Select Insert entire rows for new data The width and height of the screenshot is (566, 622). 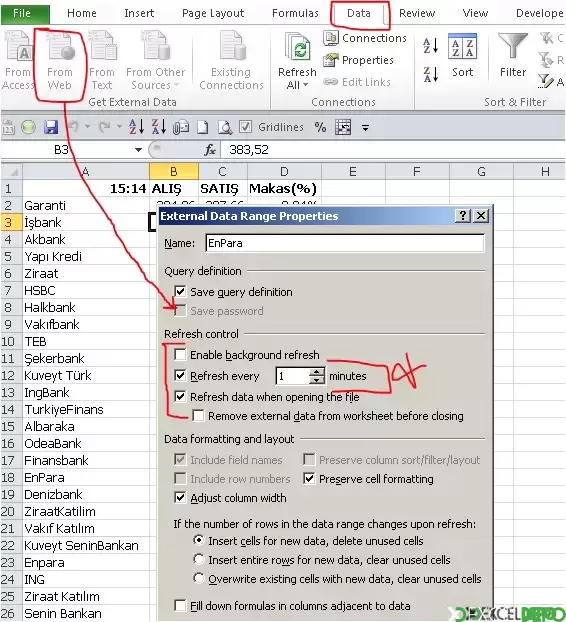[198, 559]
